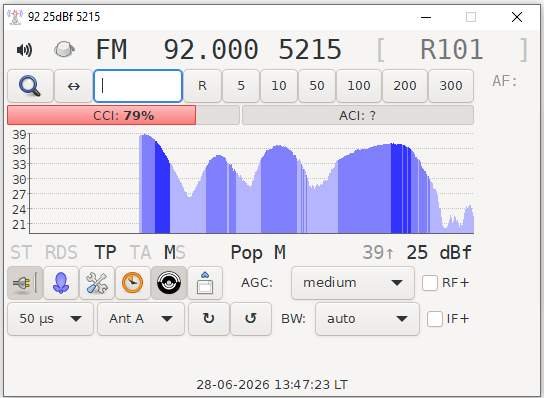Select the 10 kHz step button
Screen dimensions: 544x398
coord(279,86)
